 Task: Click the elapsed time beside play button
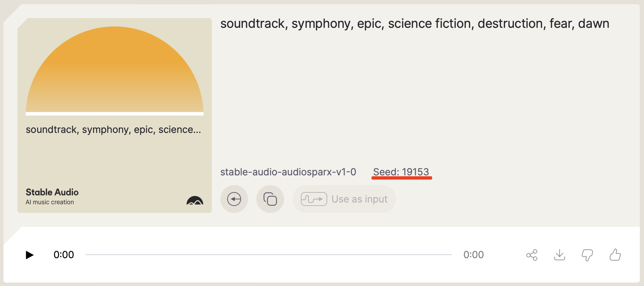point(64,255)
